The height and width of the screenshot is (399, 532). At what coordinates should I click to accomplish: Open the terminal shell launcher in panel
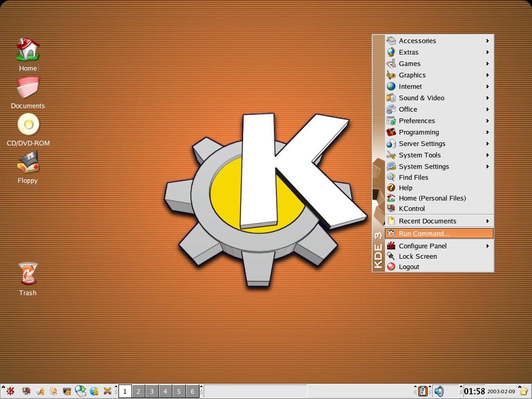click(67, 391)
